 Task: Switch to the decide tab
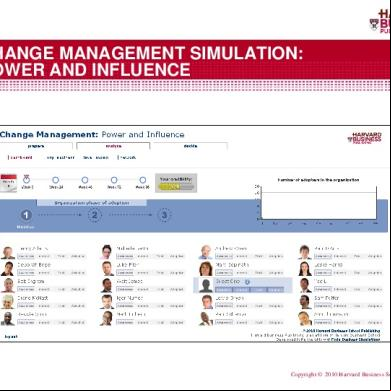point(190,146)
